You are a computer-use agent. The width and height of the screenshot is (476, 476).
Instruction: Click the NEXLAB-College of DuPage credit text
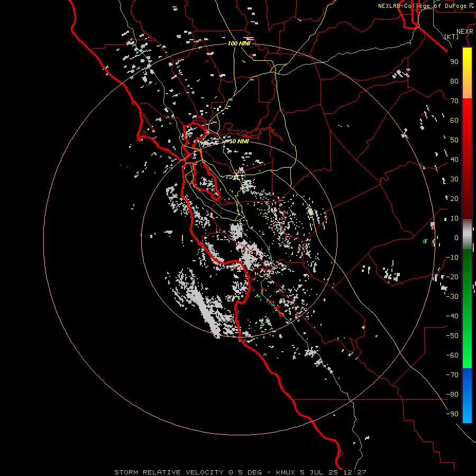pyautogui.click(x=426, y=6)
